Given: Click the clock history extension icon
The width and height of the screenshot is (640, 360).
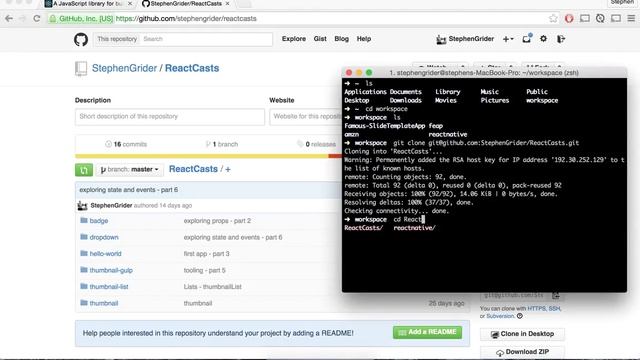Looking at the screenshot, I should [600, 18].
